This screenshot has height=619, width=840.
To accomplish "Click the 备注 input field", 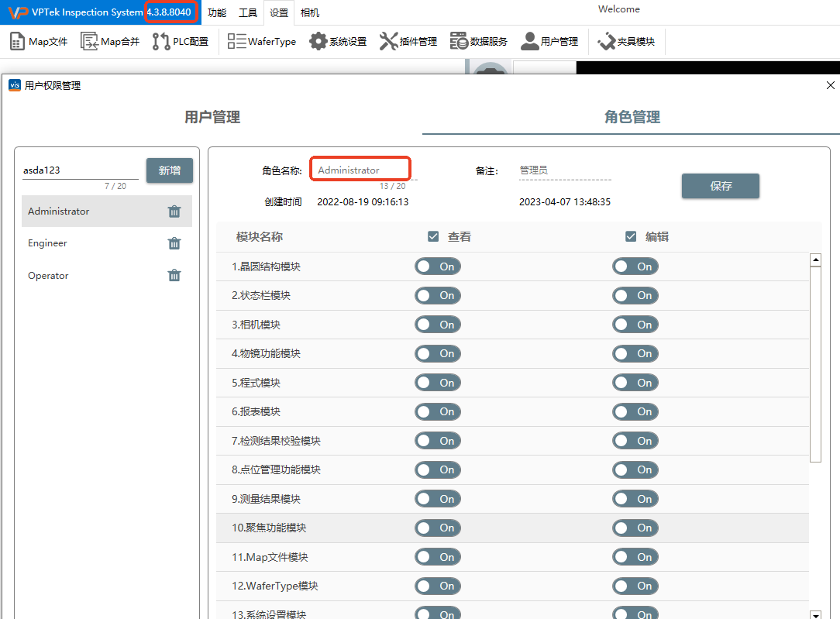I will [565, 170].
